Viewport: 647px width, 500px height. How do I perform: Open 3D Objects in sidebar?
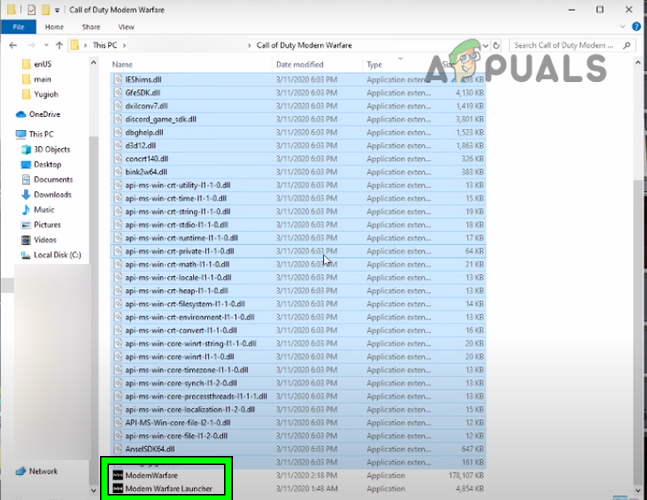click(52, 149)
